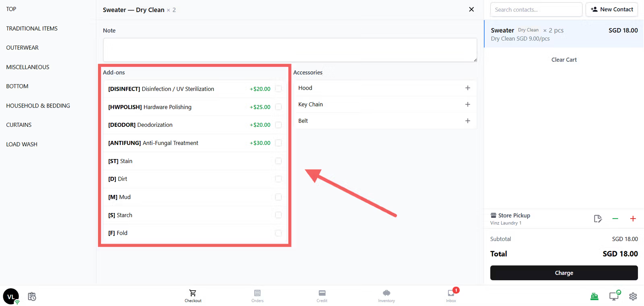Click the Store Pickup label

point(514,215)
